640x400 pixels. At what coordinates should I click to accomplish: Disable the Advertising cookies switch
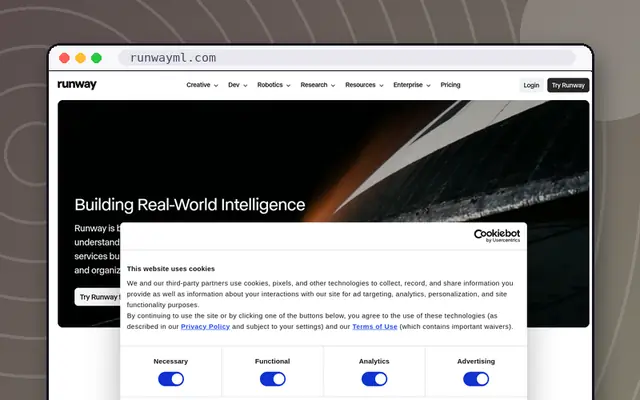pos(476,379)
